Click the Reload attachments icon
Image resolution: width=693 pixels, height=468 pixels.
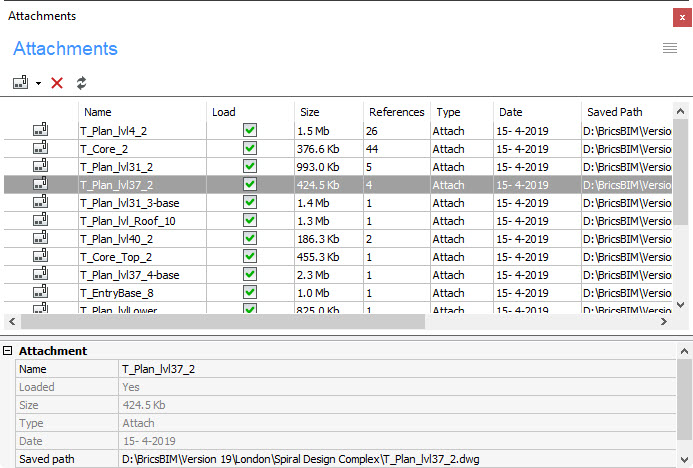(81, 83)
